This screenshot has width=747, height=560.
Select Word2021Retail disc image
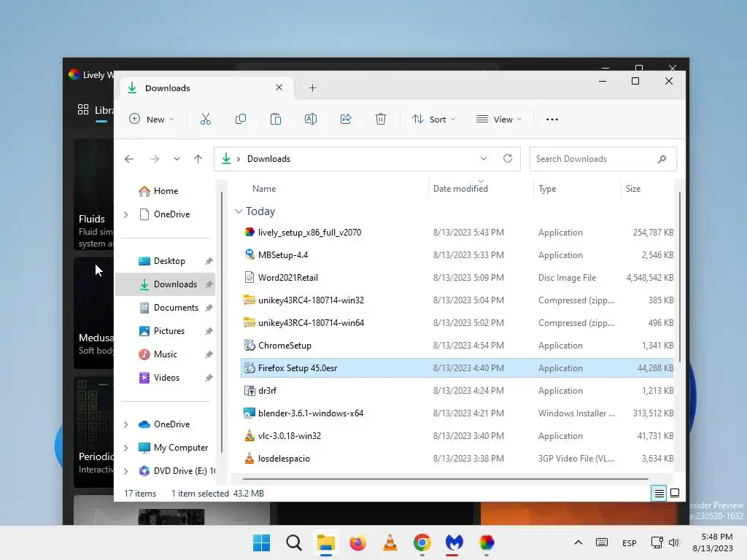coord(457,278)
